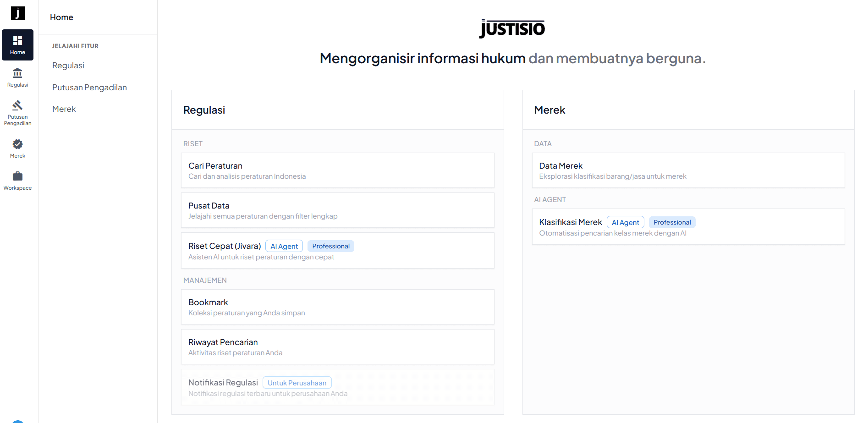This screenshot has width=868, height=423.
Task: Open the Pusat Data card
Action: click(x=338, y=210)
